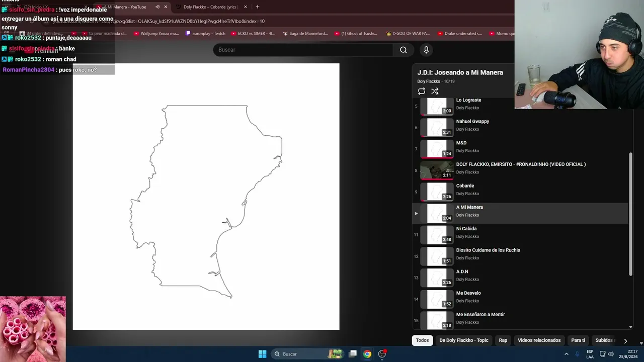Viewport: 644px width, 362px height.
Task: Click the YouTube search input field
Action: pos(303,50)
